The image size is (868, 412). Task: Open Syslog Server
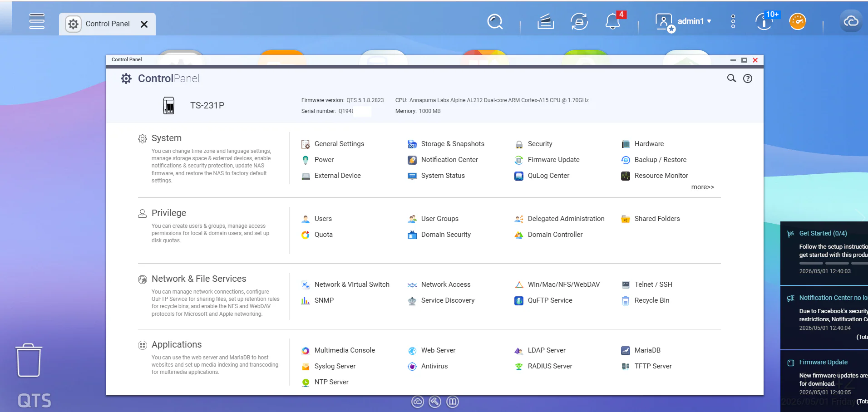(x=328, y=366)
